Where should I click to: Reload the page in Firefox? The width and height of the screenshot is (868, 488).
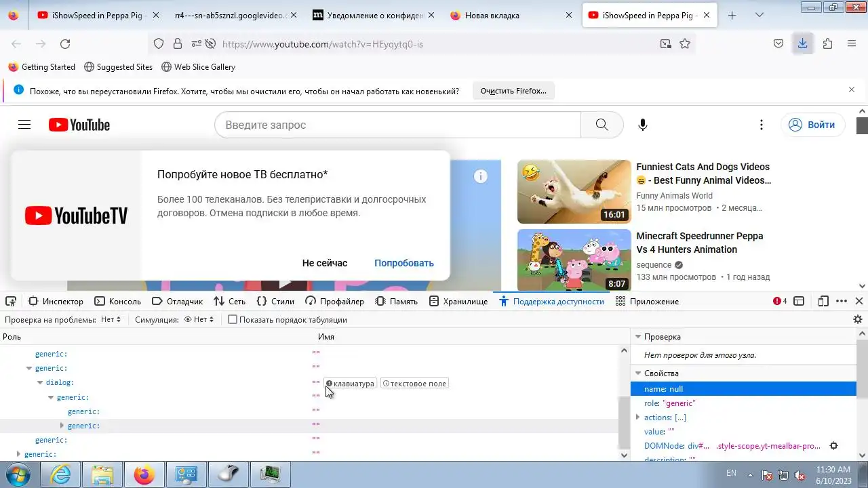pyautogui.click(x=65, y=44)
